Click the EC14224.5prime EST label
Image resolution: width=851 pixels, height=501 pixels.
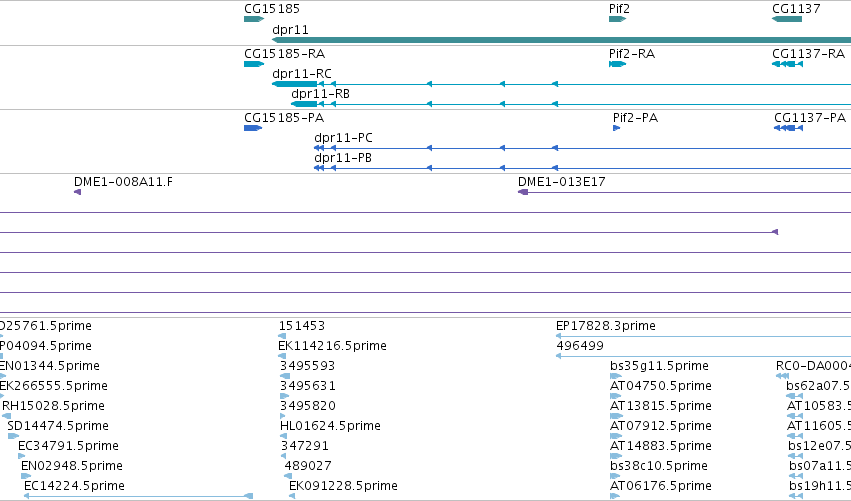(x=74, y=486)
